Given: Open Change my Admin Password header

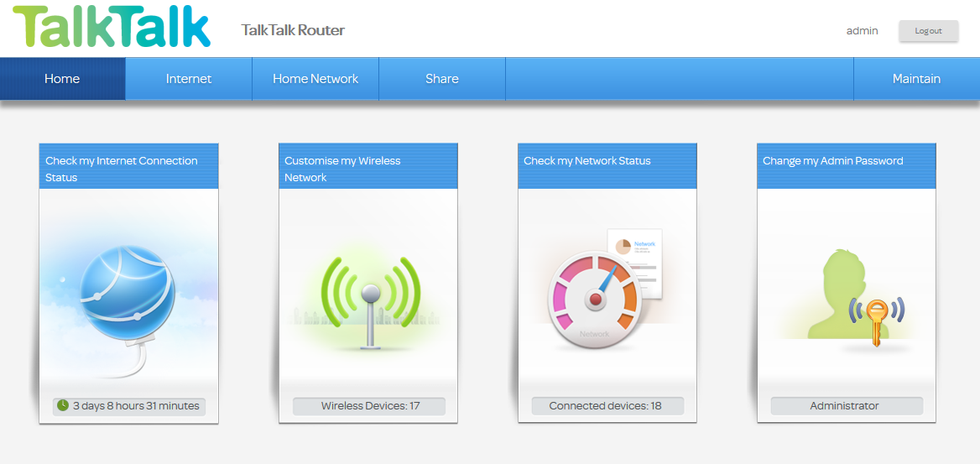Looking at the screenshot, I should pyautogui.click(x=847, y=166).
